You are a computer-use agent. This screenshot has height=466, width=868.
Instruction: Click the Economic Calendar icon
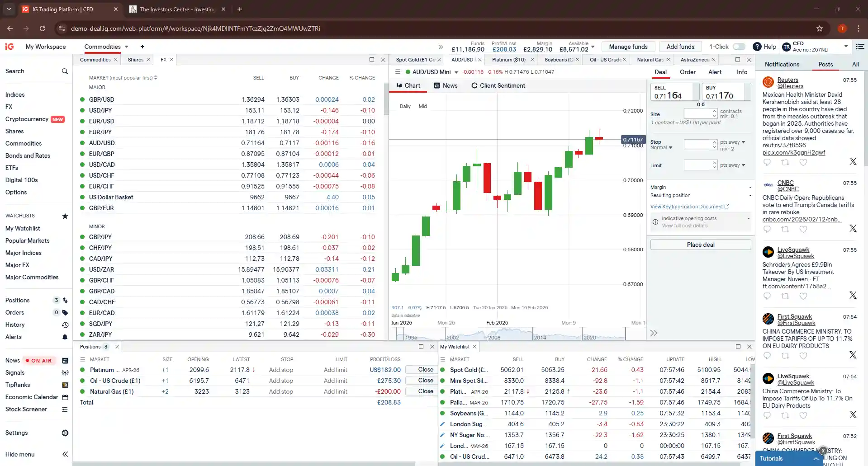(x=65, y=397)
